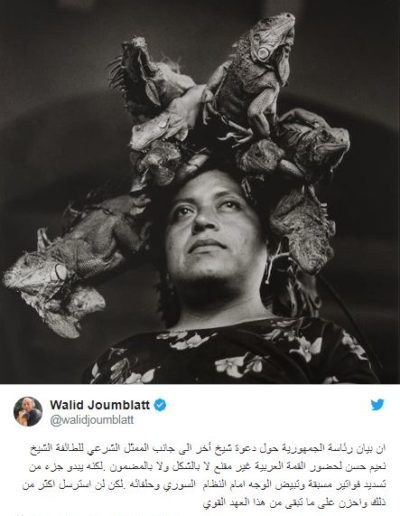Open the black-and-white iguana portrait photo
The height and width of the screenshot is (516, 400).
pyautogui.click(x=200, y=192)
